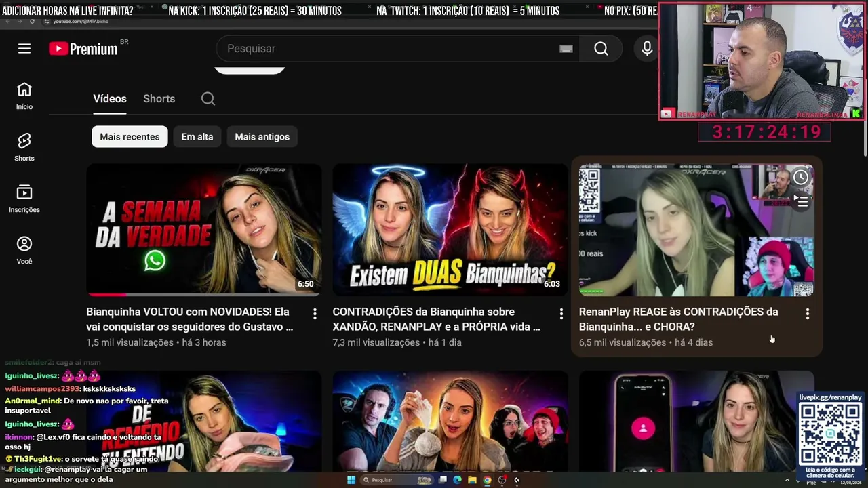Open the four-person collage video thumbnail
868x488 pixels.
(450, 420)
